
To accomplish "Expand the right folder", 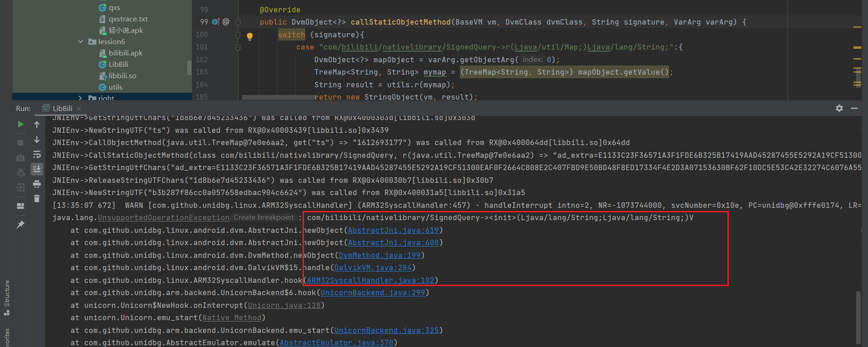I will (x=81, y=98).
